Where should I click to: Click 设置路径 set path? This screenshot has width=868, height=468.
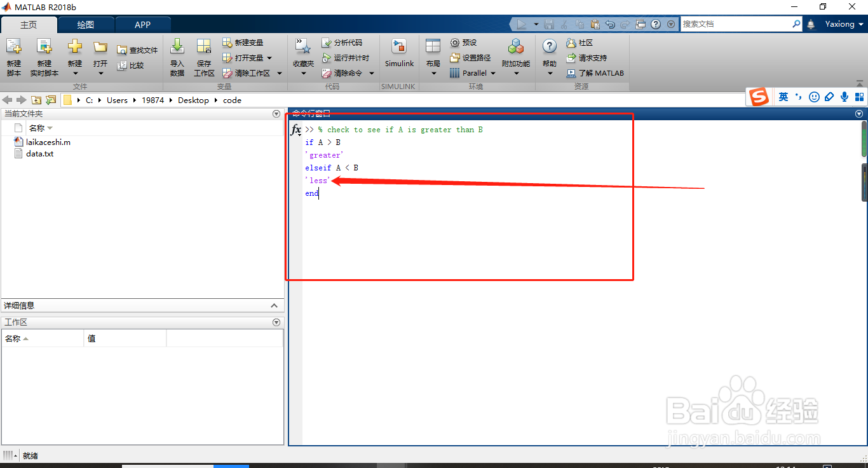click(470, 58)
